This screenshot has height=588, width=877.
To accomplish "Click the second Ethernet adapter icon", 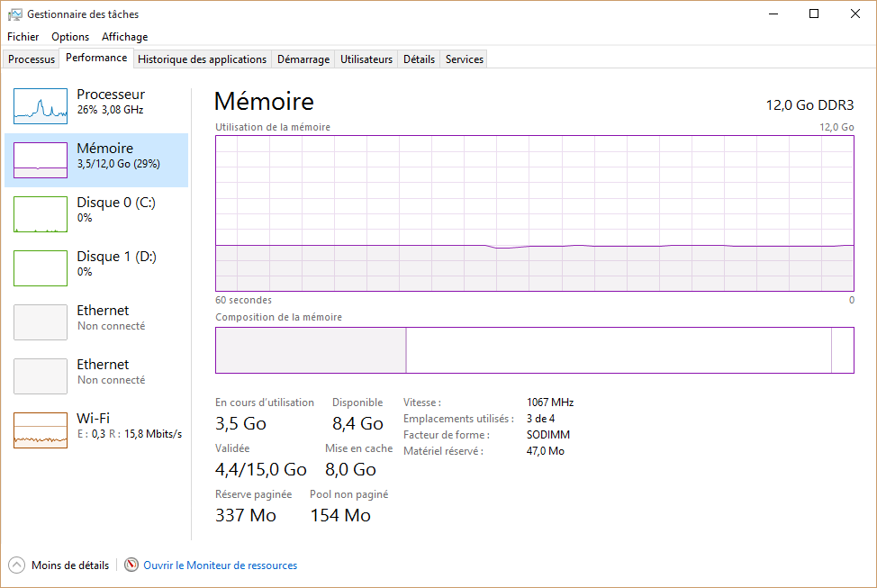I will tap(41, 376).
